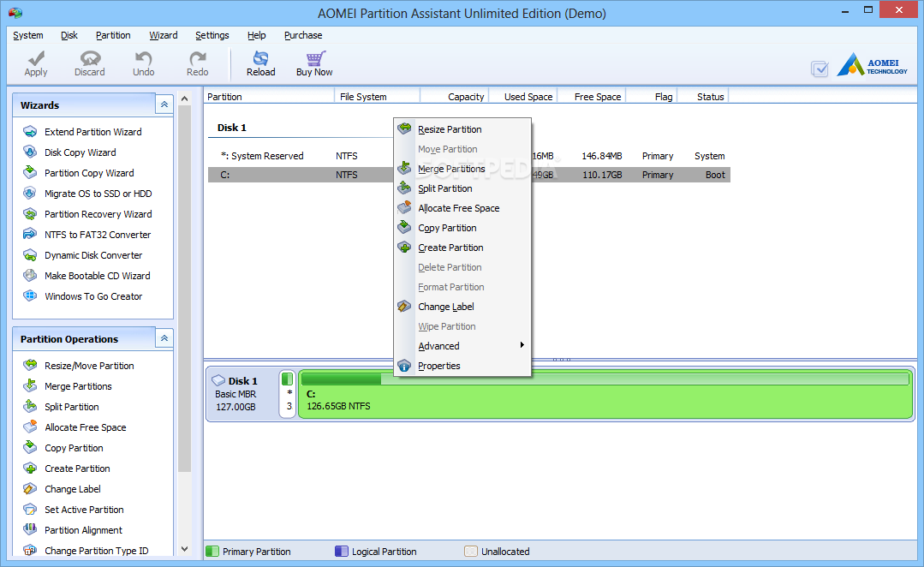924x567 pixels.
Task: Click the Redo arrow icon
Action: (x=198, y=57)
